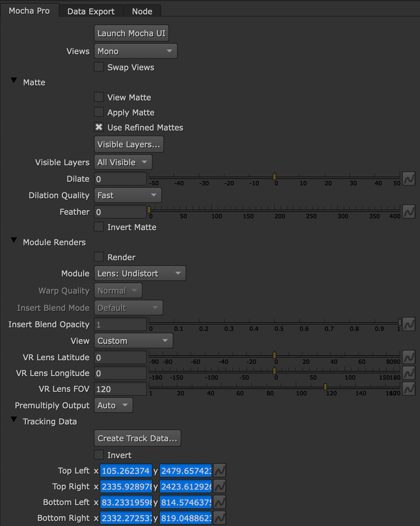Click the Dilate value field
This screenshot has width=420, height=526.
(x=120, y=179)
